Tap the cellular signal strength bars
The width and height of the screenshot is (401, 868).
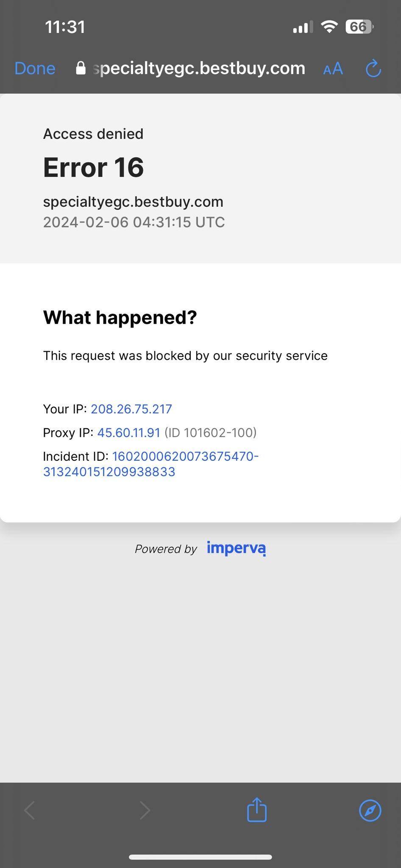click(303, 27)
